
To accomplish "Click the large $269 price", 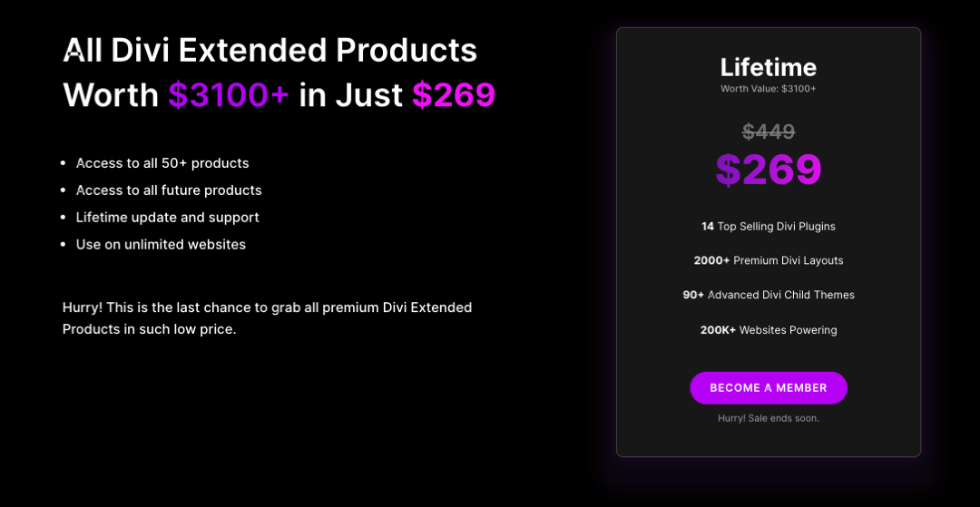I will tap(769, 170).
